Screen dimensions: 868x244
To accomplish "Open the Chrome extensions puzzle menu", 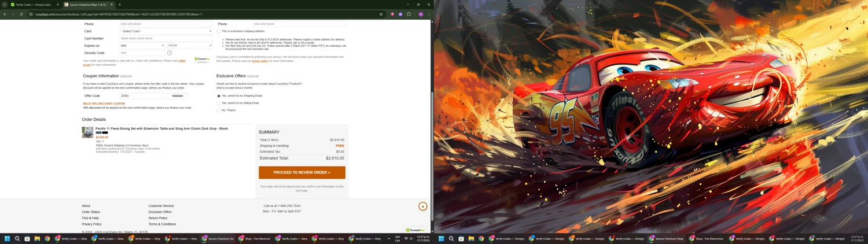I will click(409, 14).
